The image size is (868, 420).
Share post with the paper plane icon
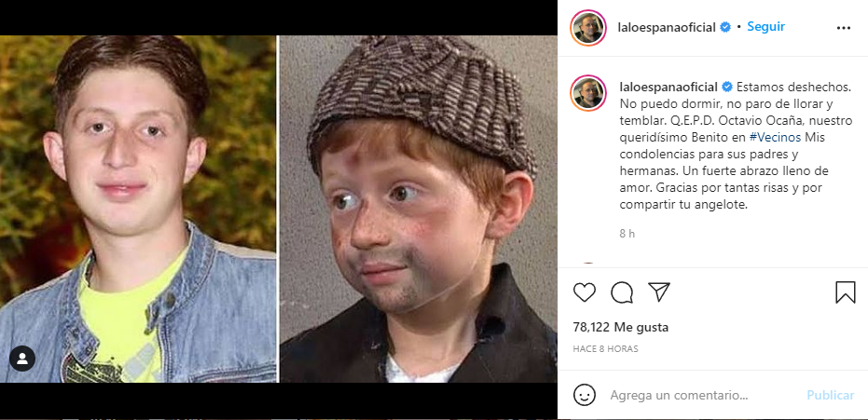tap(659, 292)
